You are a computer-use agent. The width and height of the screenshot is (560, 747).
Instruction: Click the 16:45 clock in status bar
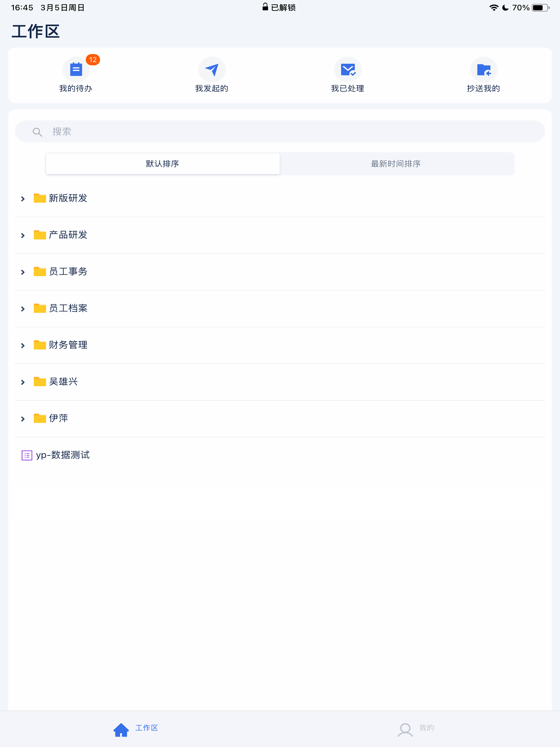point(22,7)
